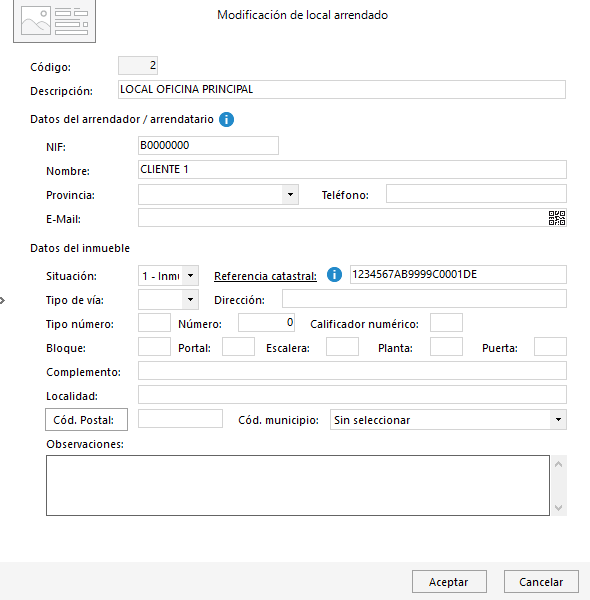Click the info icon beside arrendador / arrendatario heading
The image size is (590, 600).
click(x=226, y=119)
